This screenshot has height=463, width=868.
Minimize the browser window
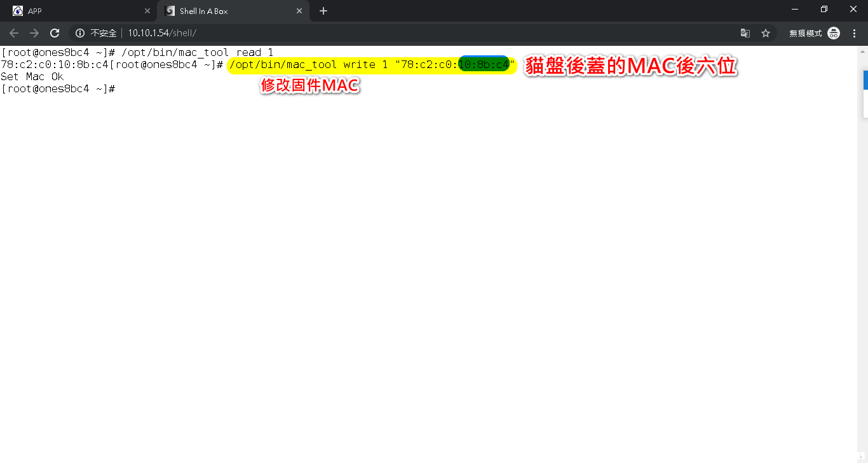click(795, 9)
